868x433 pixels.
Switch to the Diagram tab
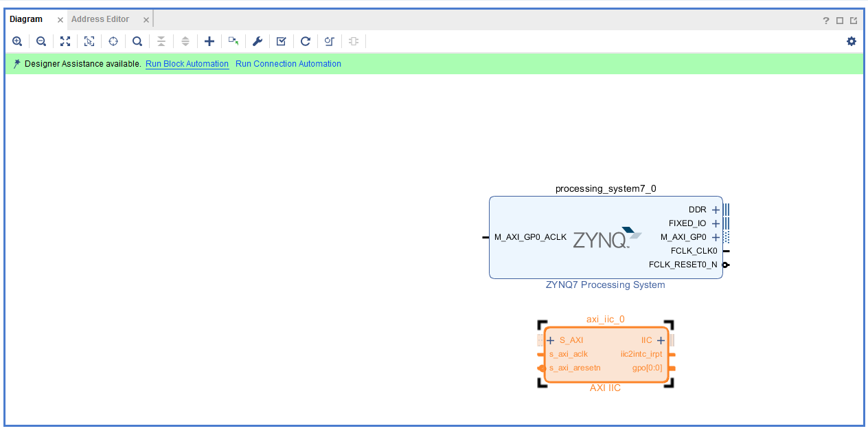click(26, 19)
